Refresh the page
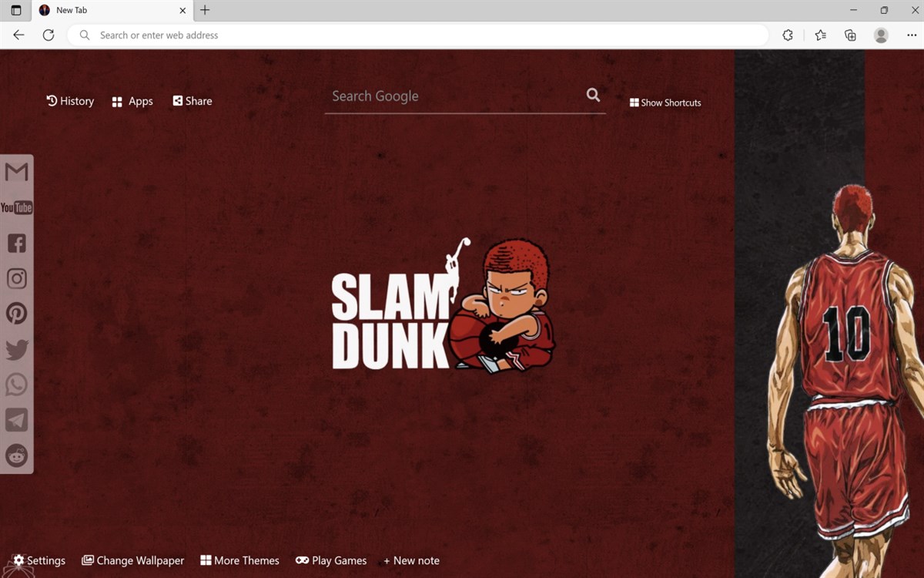924x578 pixels. (49, 35)
